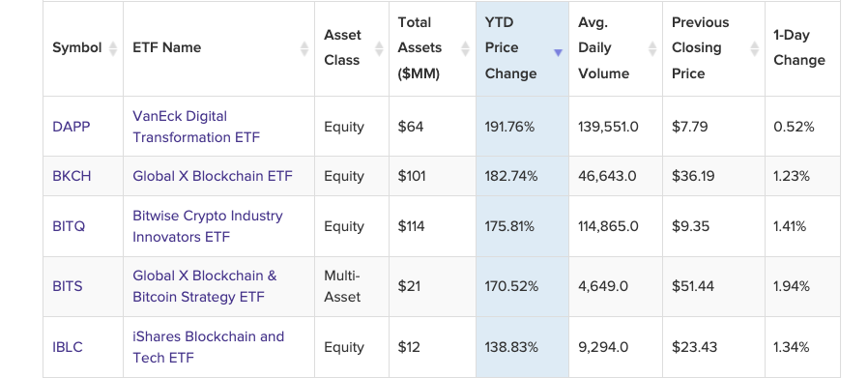Click DAPP's 191.76% YTD cell

tap(522, 127)
